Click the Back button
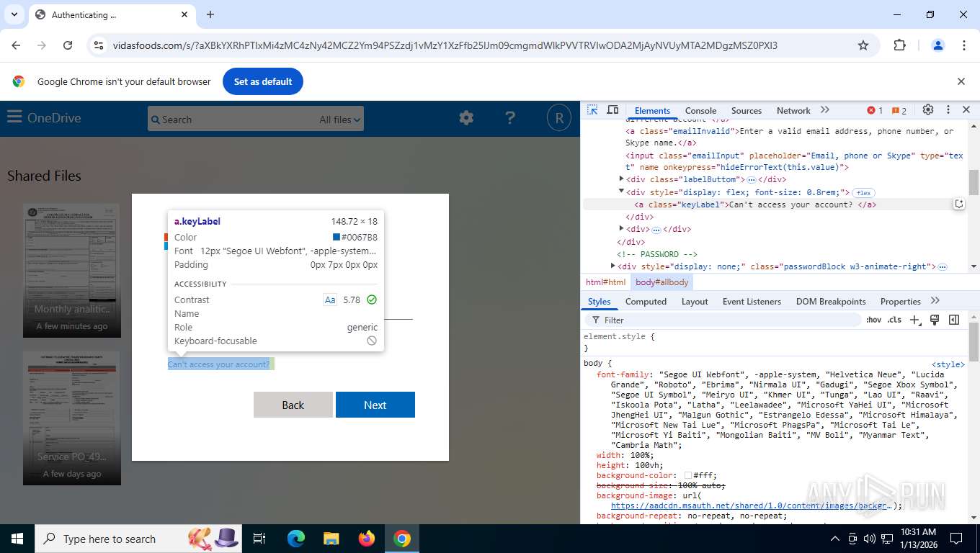The width and height of the screenshot is (980, 553). [x=293, y=405]
